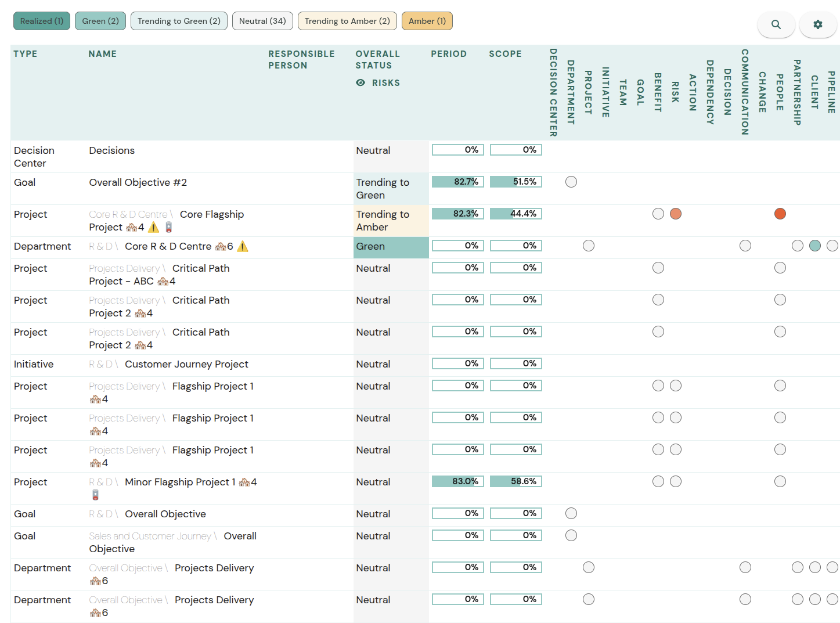
Task: Open the Customer Journey Project initiative
Action: (x=186, y=364)
